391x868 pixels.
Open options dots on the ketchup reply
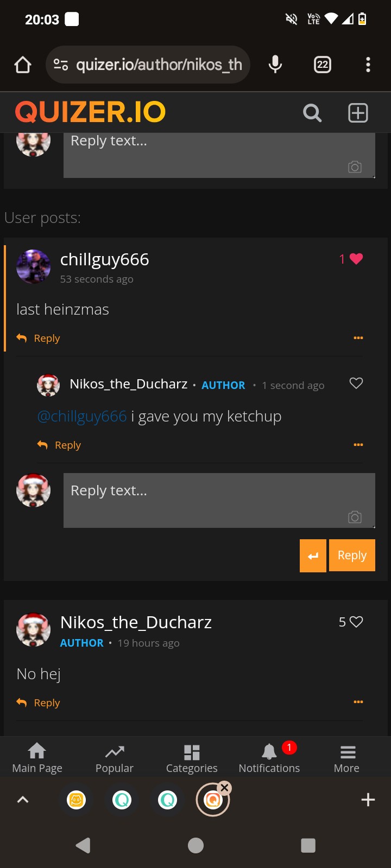click(358, 445)
